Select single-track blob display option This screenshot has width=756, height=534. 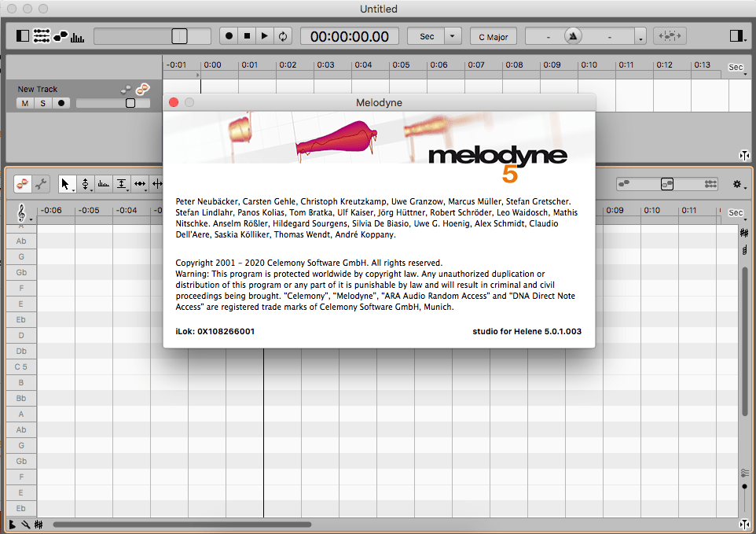click(624, 184)
